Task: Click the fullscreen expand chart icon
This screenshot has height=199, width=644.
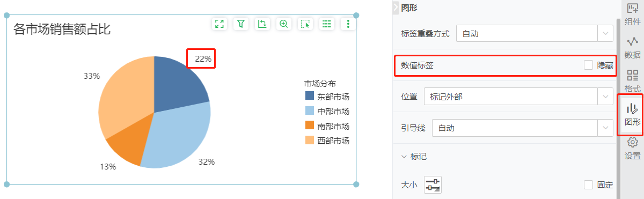Action: pyautogui.click(x=219, y=24)
